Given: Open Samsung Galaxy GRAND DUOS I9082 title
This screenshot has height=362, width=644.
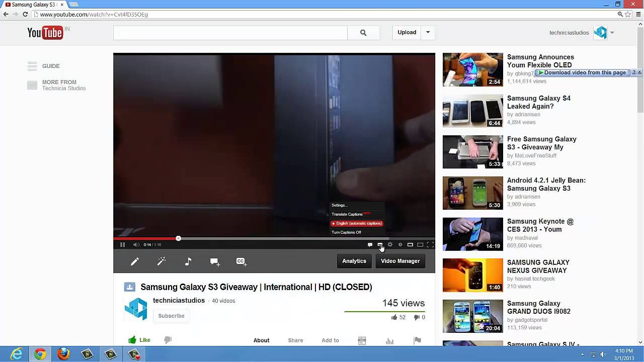Looking at the screenshot, I should pyautogui.click(x=539, y=307).
